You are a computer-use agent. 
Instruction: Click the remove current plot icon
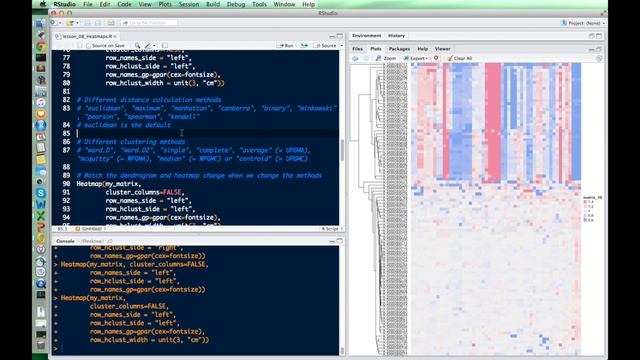[436, 58]
